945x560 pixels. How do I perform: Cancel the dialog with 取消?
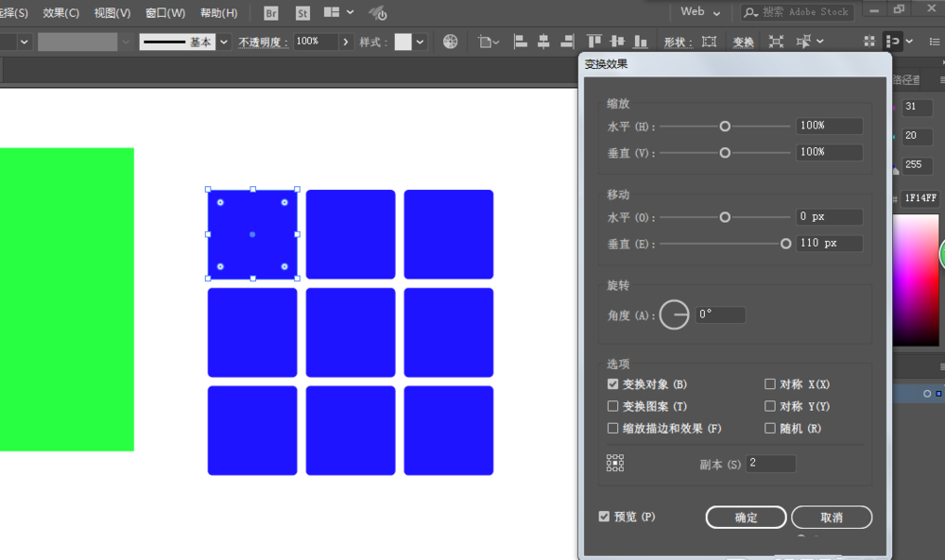[832, 518]
